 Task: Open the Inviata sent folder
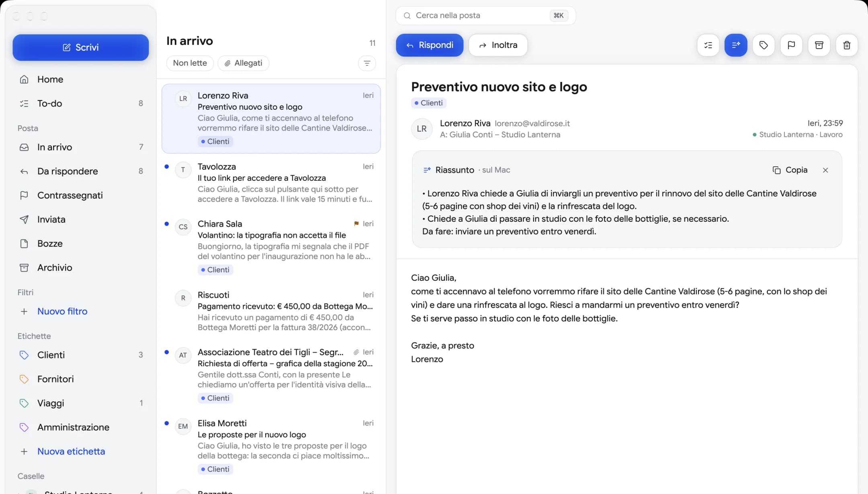[81, 220]
